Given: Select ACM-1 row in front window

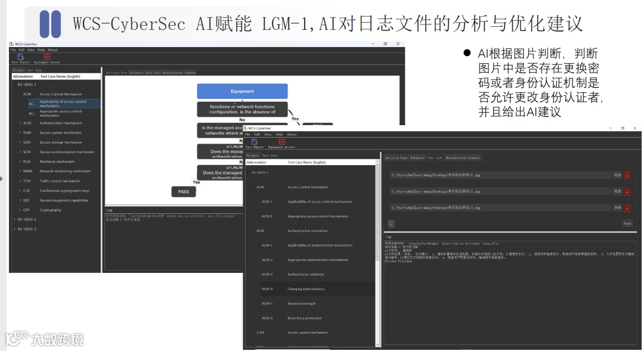Looking at the screenshot, I should tap(310, 201).
